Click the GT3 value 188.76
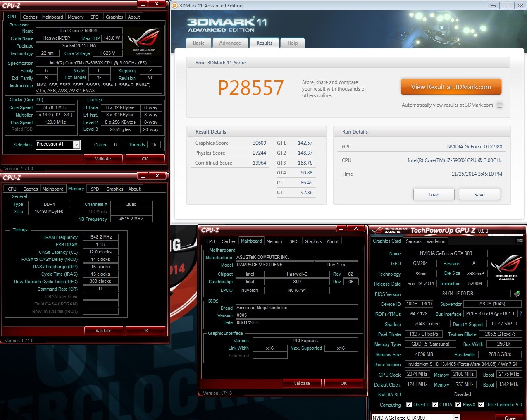527x420 pixels. tap(305, 163)
